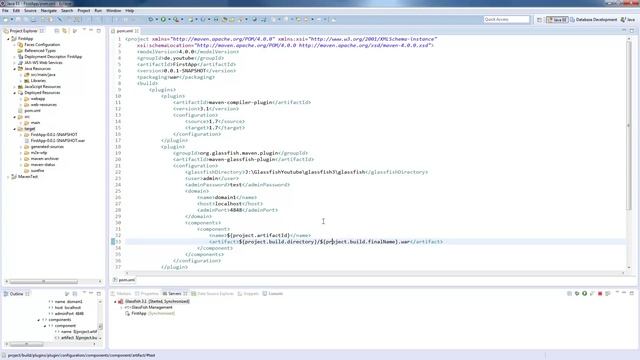Viewport: 640px width, 360px height.
Task: Collapse the Deployed Resources node
Action: pyautogui.click(x=15, y=93)
